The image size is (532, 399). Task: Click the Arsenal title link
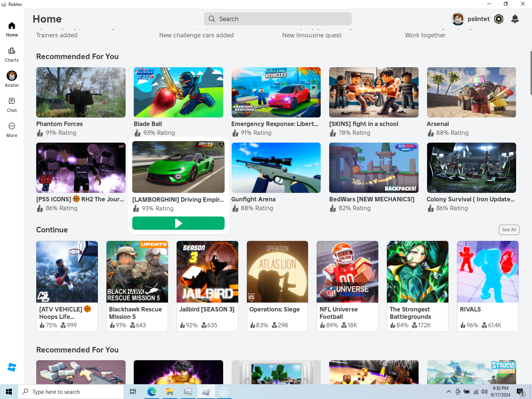[438, 124]
